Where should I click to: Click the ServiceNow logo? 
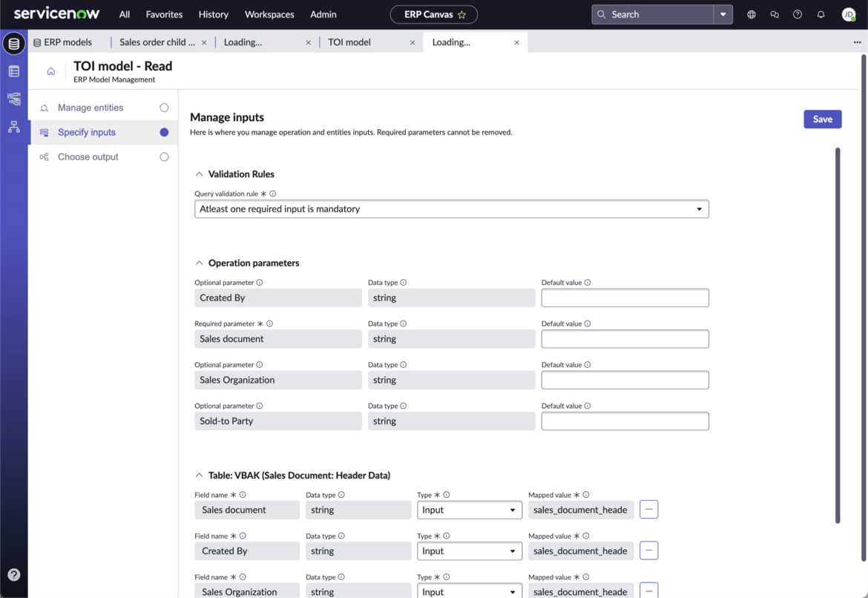coord(56,14)
